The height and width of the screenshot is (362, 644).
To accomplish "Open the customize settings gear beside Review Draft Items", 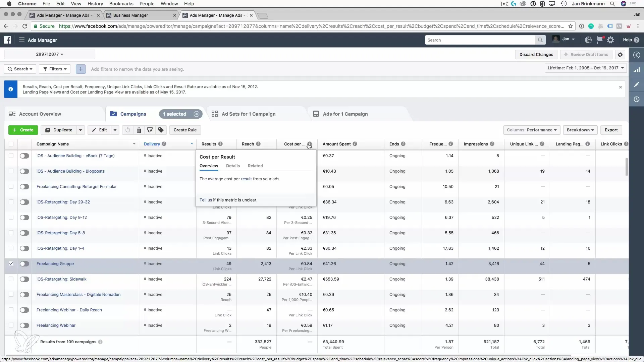I will pos(620,55).
